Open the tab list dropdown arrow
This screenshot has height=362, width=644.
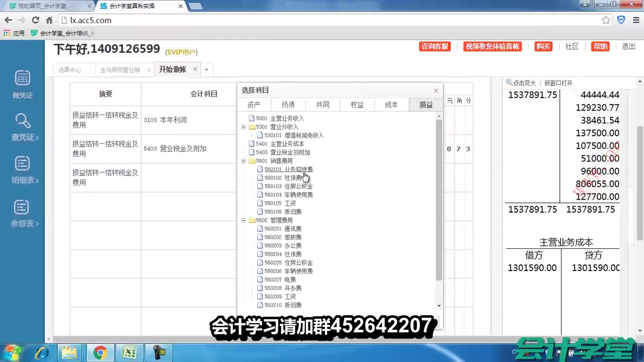(x=206, y=70)
